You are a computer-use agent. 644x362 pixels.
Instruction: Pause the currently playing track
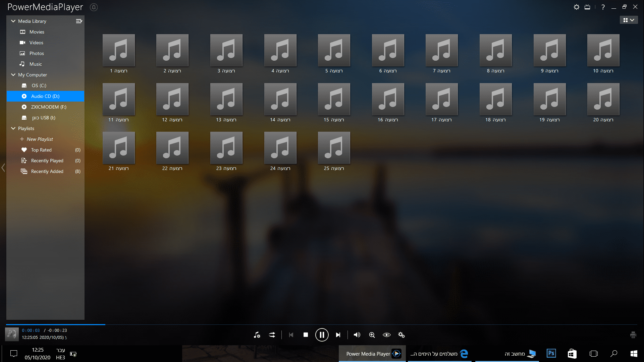click(x=322, y=335)
